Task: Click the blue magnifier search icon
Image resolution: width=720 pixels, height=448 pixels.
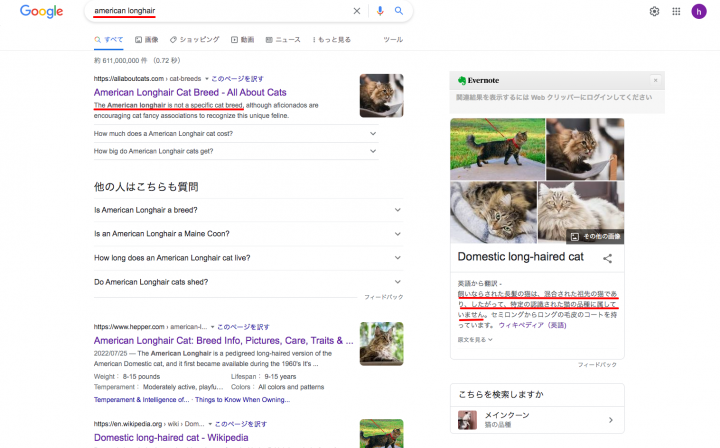Action: point(399,11)
